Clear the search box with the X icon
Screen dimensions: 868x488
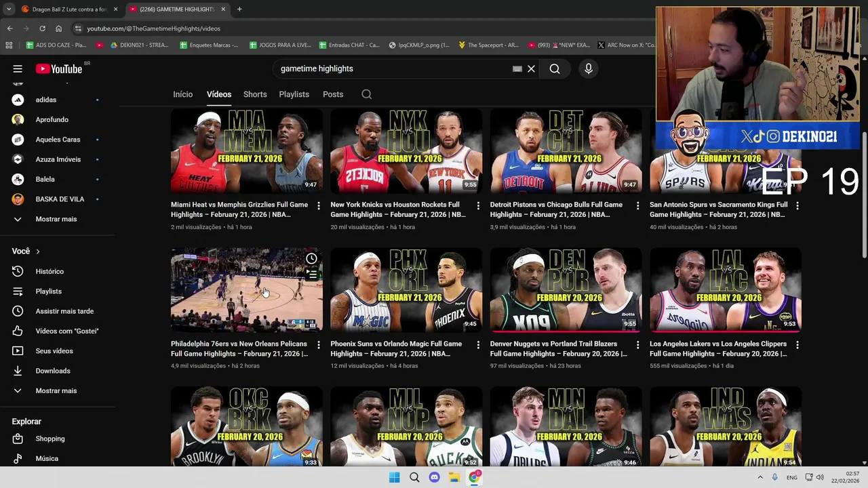pyautogui.click(x=531, y=68)
